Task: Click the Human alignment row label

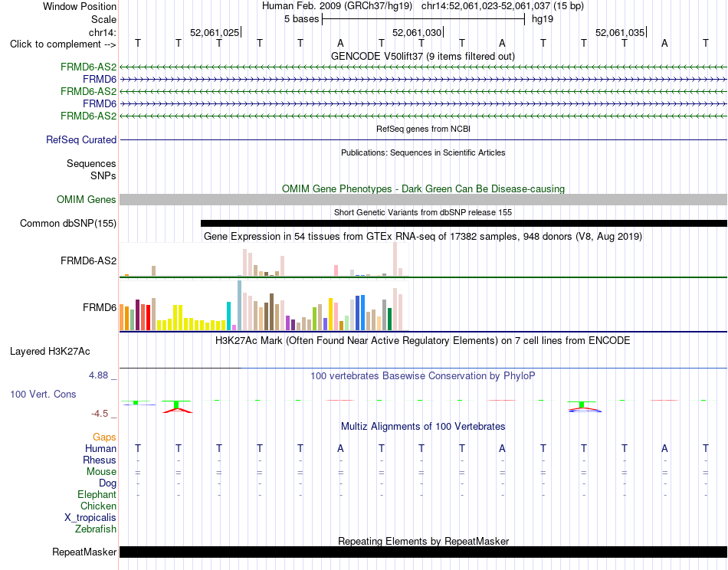Action: coord(100,448)
